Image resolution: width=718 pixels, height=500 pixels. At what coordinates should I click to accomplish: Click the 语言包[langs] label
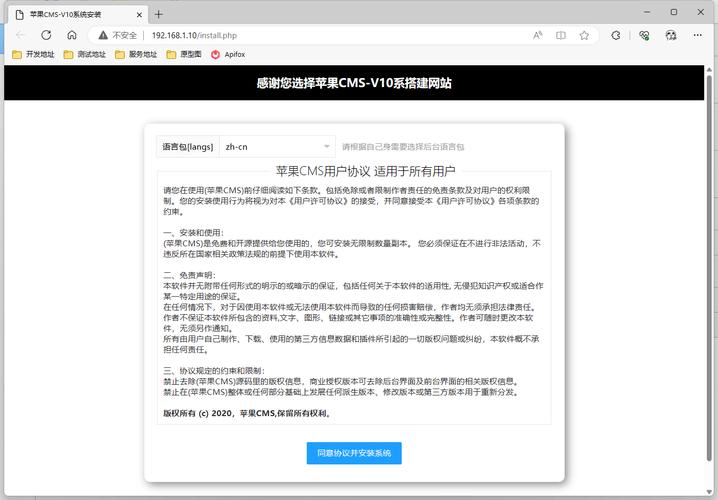pos(188,147)
